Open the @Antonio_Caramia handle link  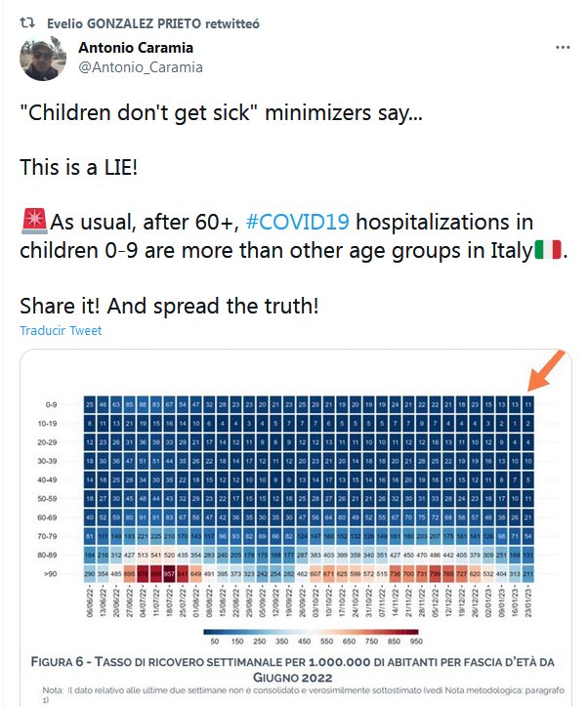pos(141,67)
